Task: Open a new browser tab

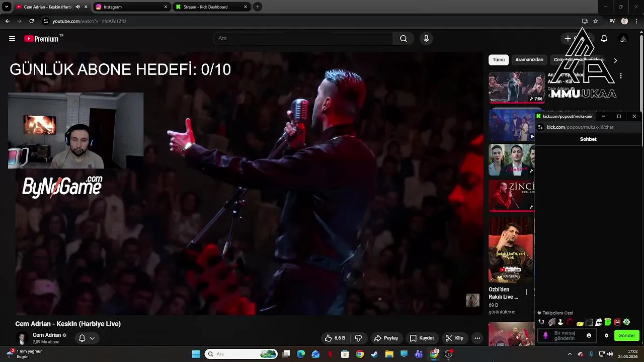Action: point(258,7)
